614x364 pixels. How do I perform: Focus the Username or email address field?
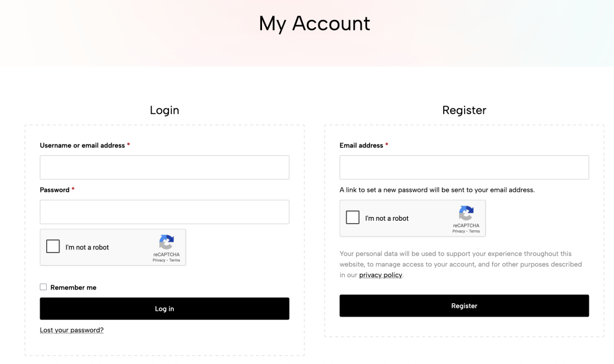164,167
